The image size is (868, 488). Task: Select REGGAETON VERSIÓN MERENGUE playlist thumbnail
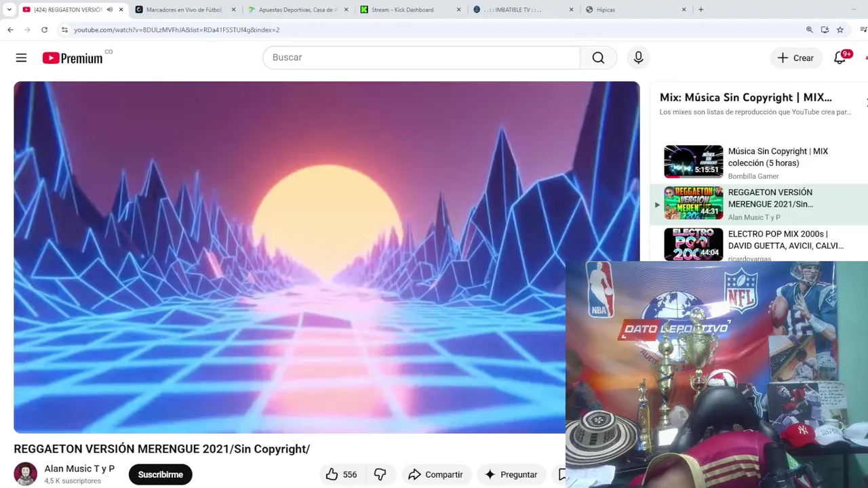coord(693,203)
